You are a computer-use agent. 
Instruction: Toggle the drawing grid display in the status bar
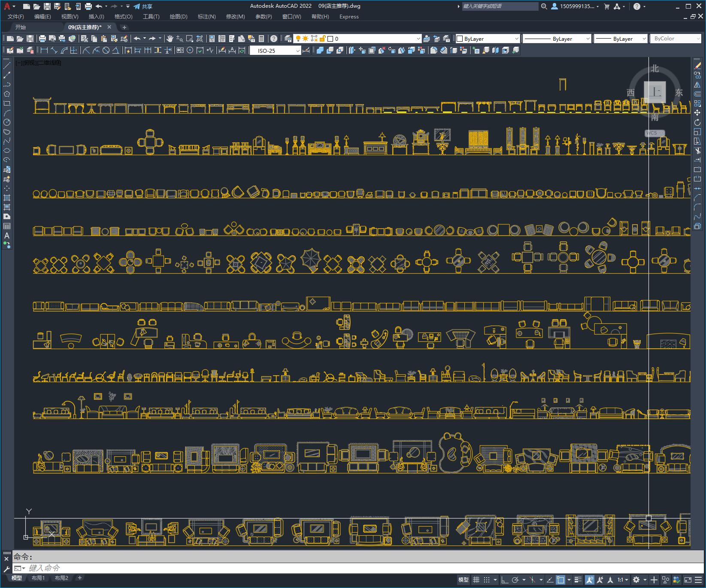click(x=476, y=580)
